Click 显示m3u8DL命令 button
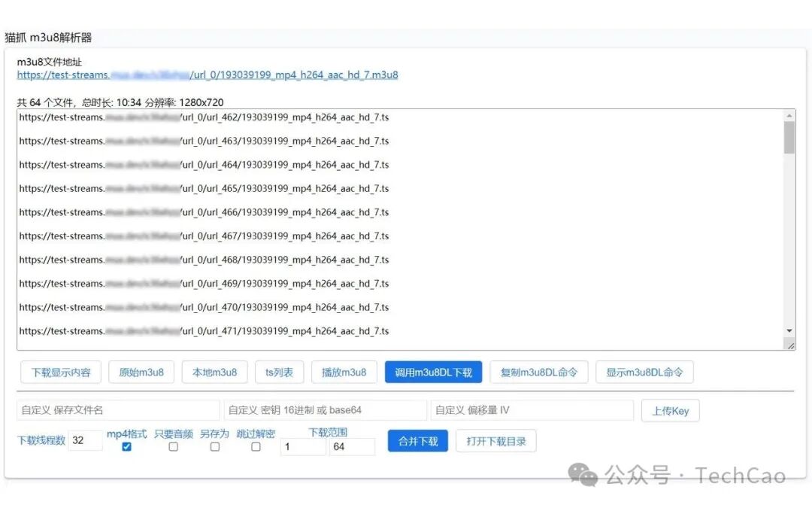The image size is (812, 508). tap(645, 373)
